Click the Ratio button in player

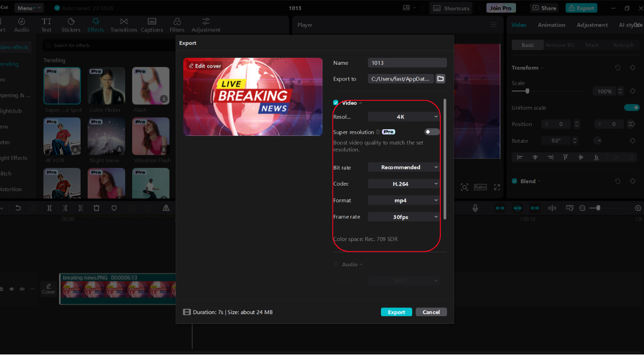click(x=480, y=187)
